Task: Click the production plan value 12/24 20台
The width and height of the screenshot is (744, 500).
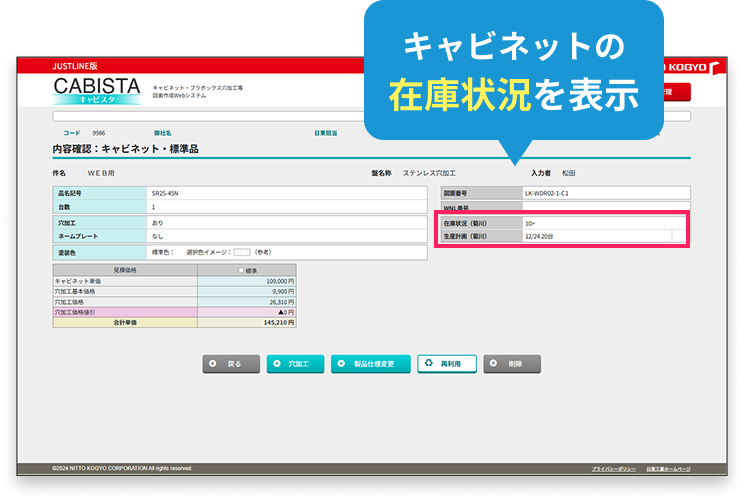Action: coord(539,236)
